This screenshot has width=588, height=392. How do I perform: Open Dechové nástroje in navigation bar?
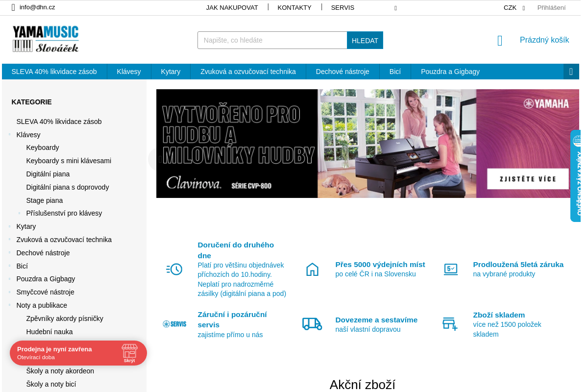pos(343,72)
